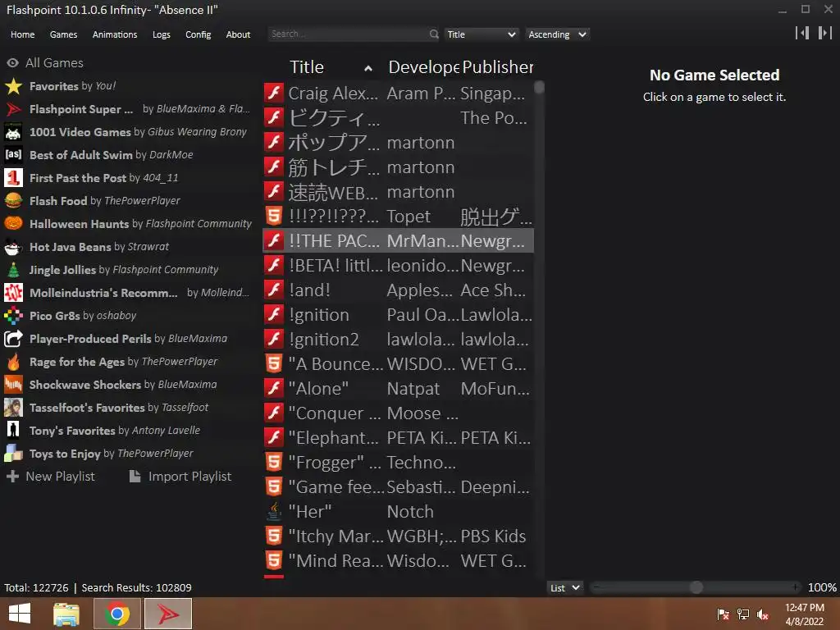Click the Player-Produced Perils share icon
This screenshot has width=840, height=630.
(x=13, y=339)
